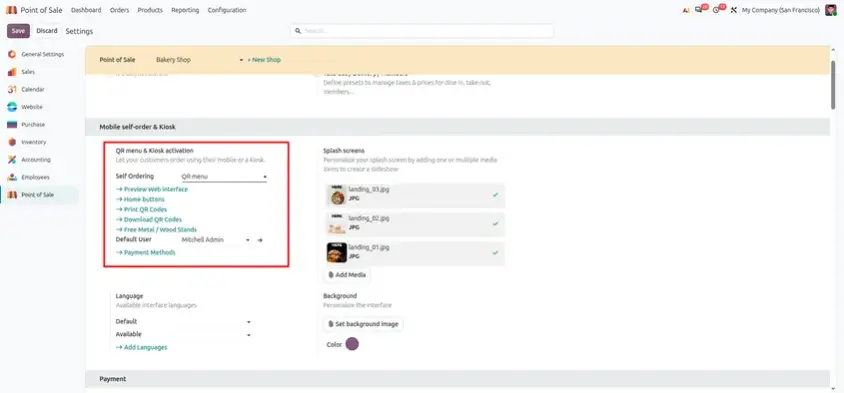Open the Configuration menu

click(x=227, y=10)
